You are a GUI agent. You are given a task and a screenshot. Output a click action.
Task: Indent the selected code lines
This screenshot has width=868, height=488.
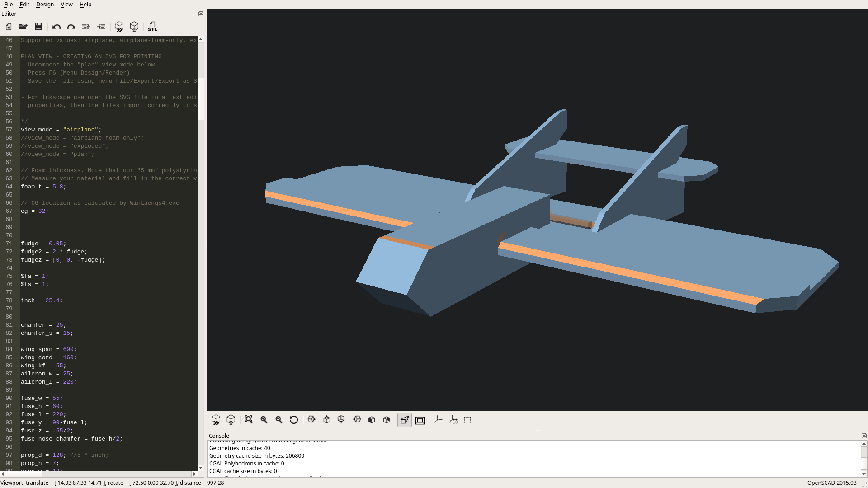[101, 27]
